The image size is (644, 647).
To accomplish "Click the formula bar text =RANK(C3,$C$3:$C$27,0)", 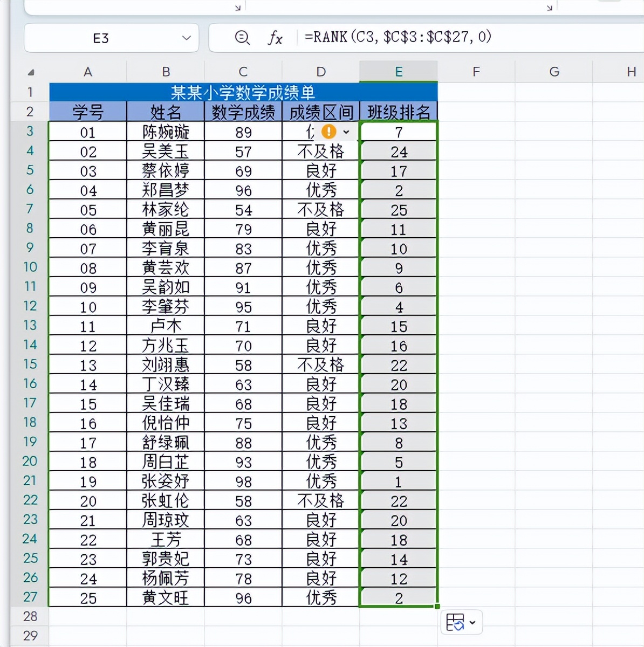I will [x=398, y=37].
